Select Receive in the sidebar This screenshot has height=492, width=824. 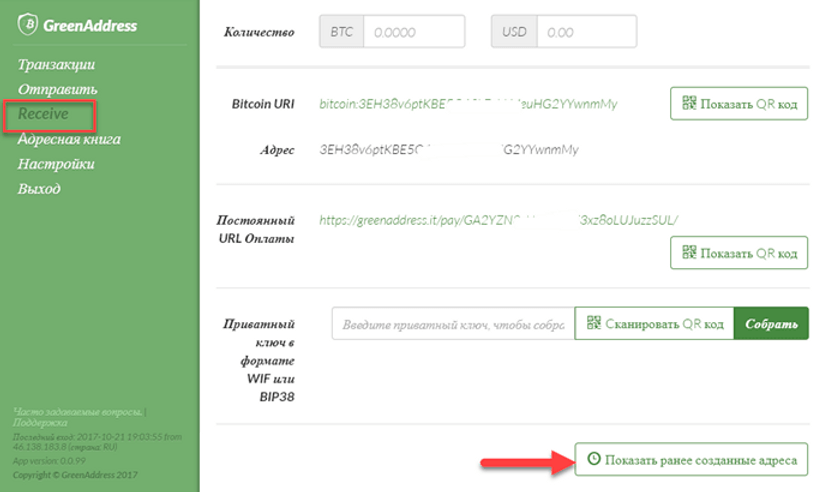coord(43,114)
